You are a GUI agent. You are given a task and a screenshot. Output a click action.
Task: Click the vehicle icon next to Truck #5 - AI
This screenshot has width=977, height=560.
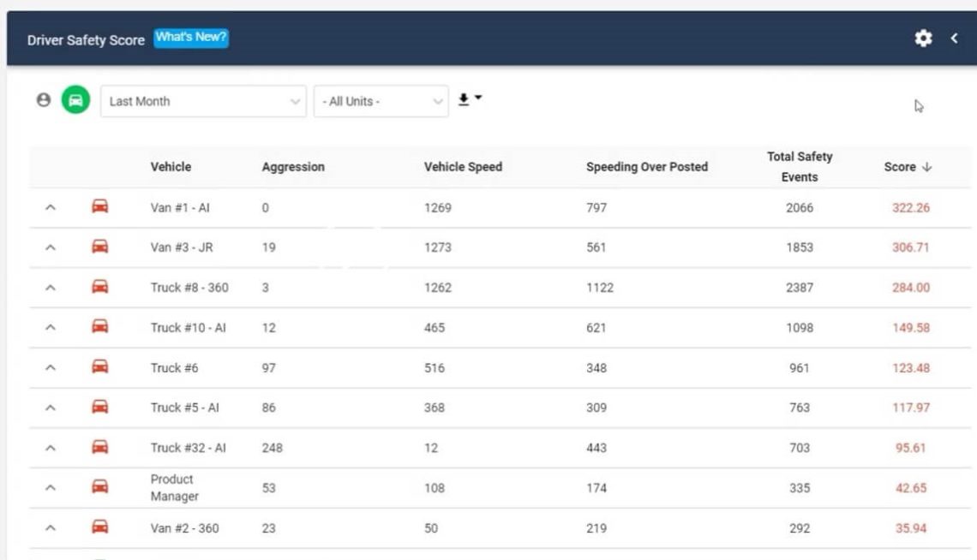[99, 407]
